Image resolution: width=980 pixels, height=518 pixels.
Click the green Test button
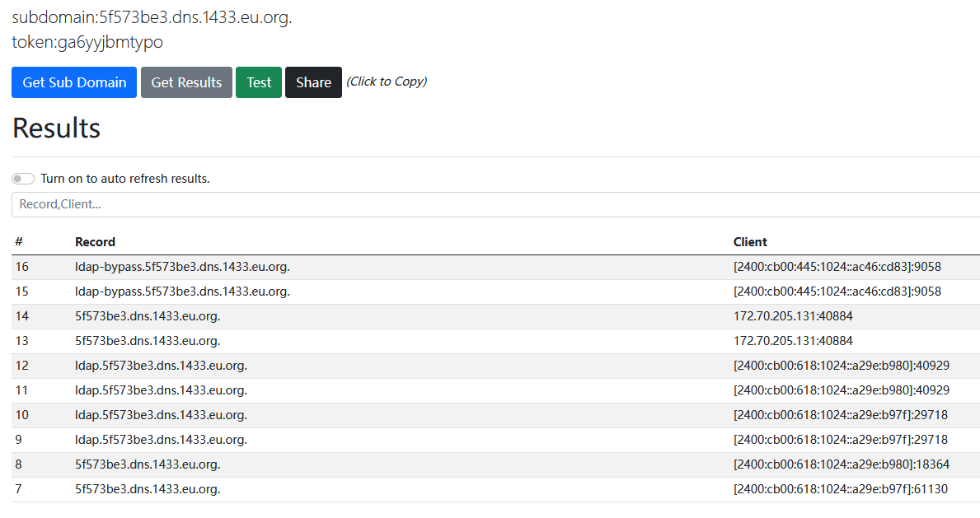259,82
